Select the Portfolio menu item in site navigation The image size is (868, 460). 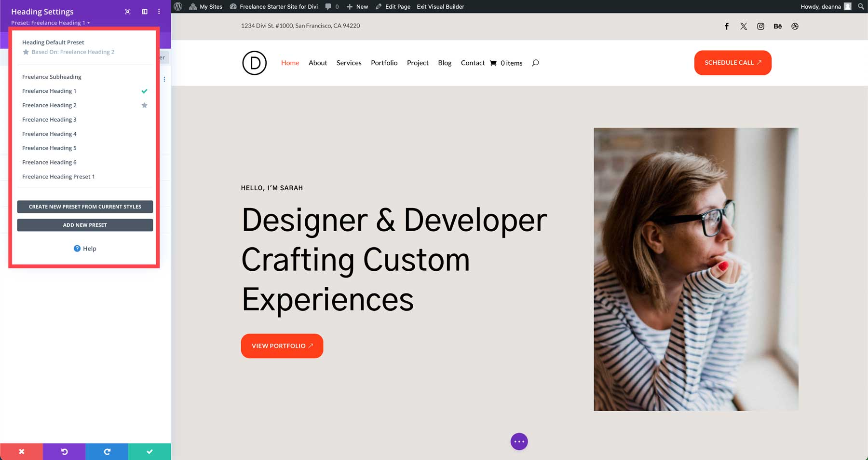384,63
